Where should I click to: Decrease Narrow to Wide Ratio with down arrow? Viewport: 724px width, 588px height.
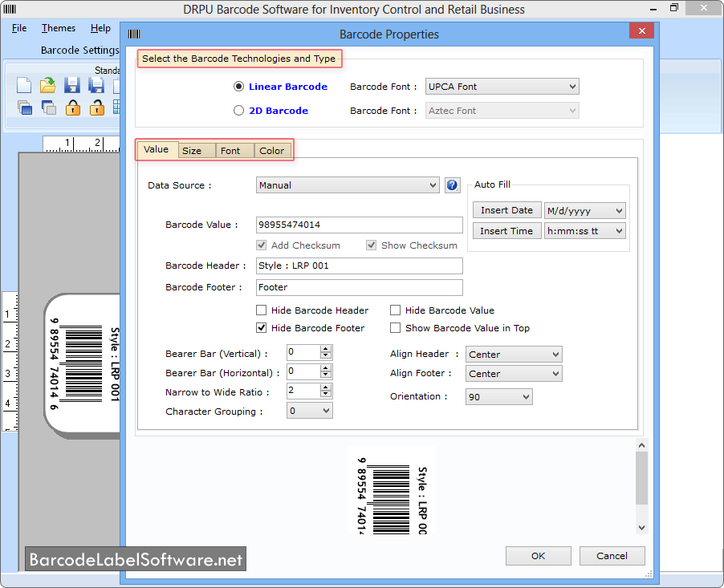326,394
